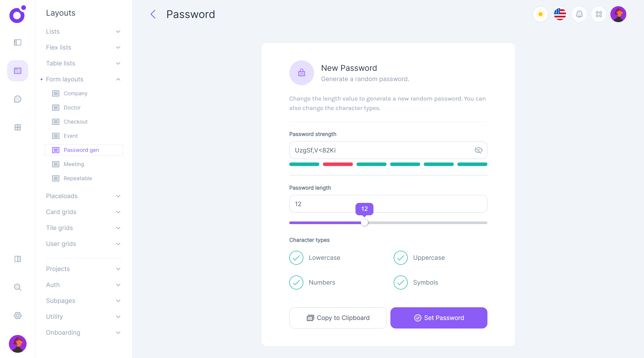The height and width of the screenshot is (358, 644).
Task: Uncheck the Symbols character type
Action: click(401, 283)
